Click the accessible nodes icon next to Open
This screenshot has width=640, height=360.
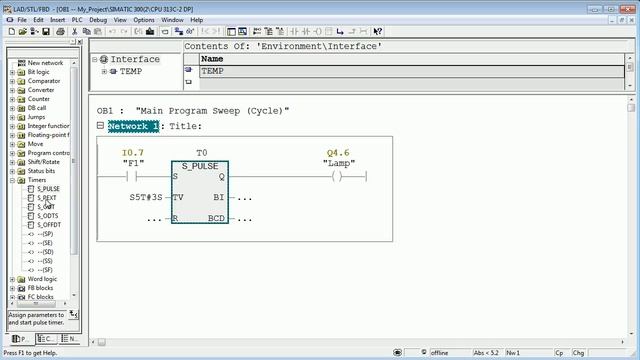coord(34,31)
